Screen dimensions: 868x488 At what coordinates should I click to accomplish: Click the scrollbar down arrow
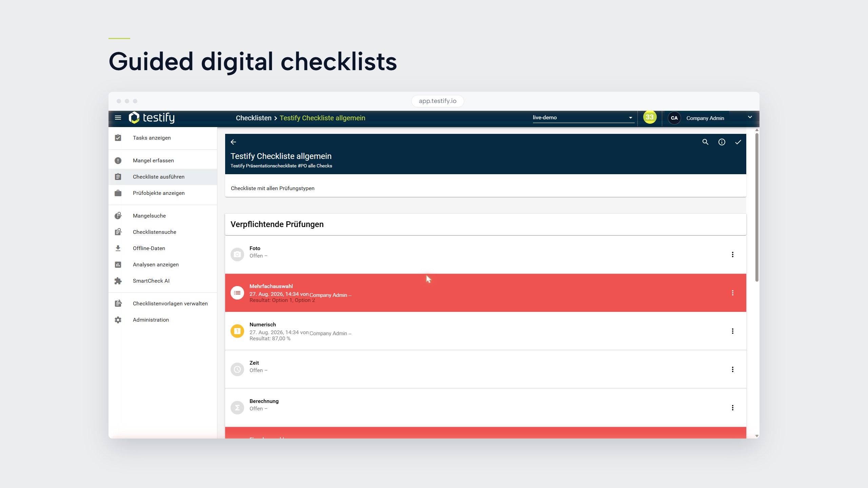pos(757,436)
